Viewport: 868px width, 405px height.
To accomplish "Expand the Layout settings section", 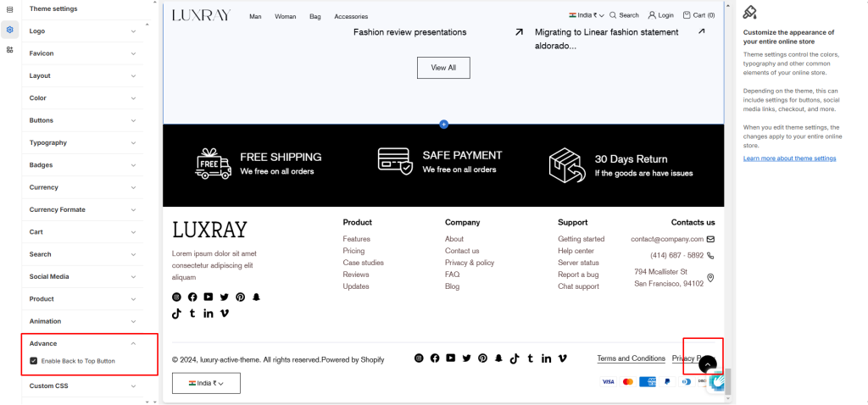I will [x=82, y=75].
